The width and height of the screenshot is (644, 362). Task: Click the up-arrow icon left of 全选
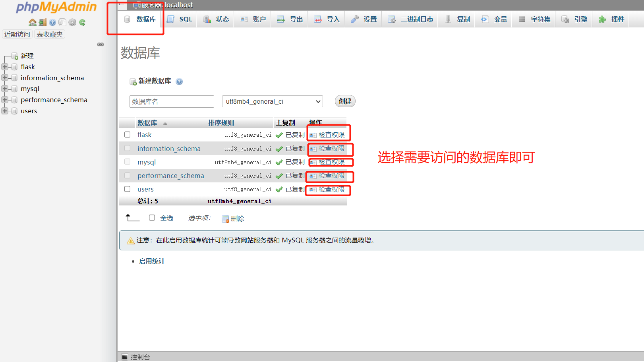[x=132, y=217]
